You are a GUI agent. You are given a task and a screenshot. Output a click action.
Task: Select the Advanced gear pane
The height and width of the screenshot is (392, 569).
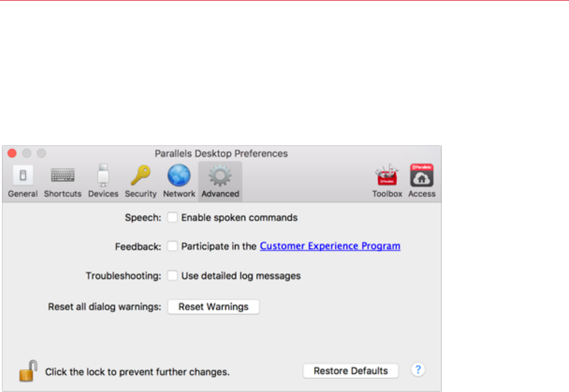click(220, 181)
